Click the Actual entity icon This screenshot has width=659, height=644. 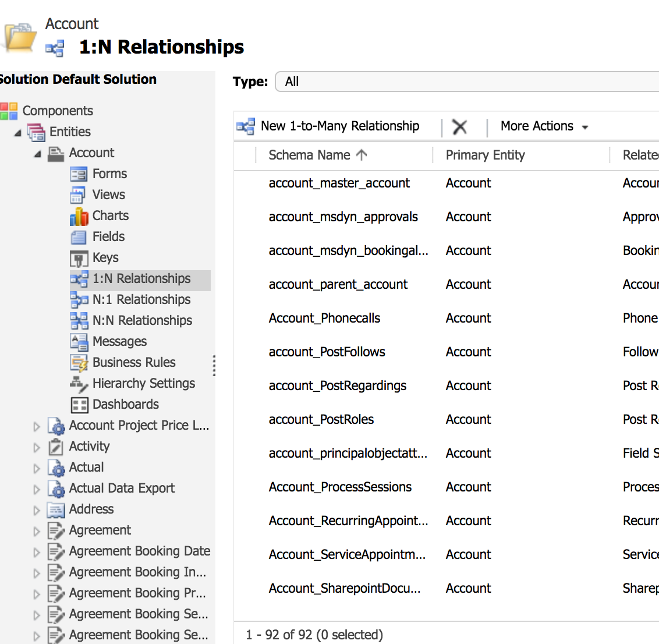pos(56,468)
